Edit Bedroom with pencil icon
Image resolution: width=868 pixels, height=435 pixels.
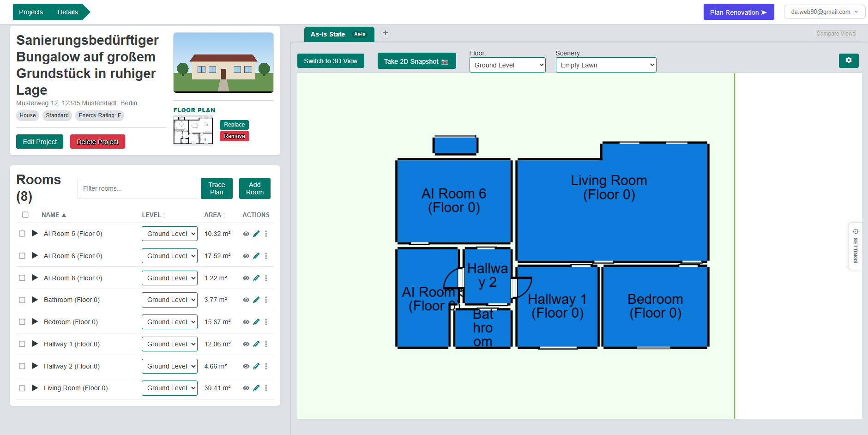[x=256, y=322]
